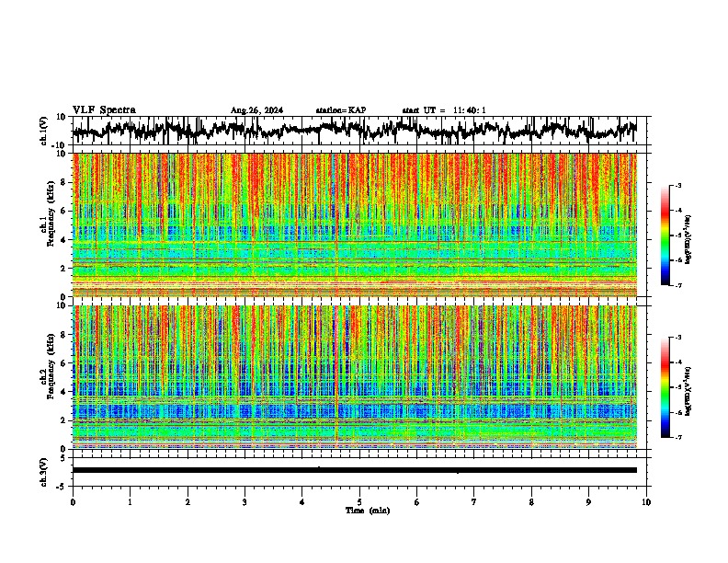The image size is (728, 563).
Task: Click the ch.2 frequency axis tick "4"
Action: tap(64, 392)
